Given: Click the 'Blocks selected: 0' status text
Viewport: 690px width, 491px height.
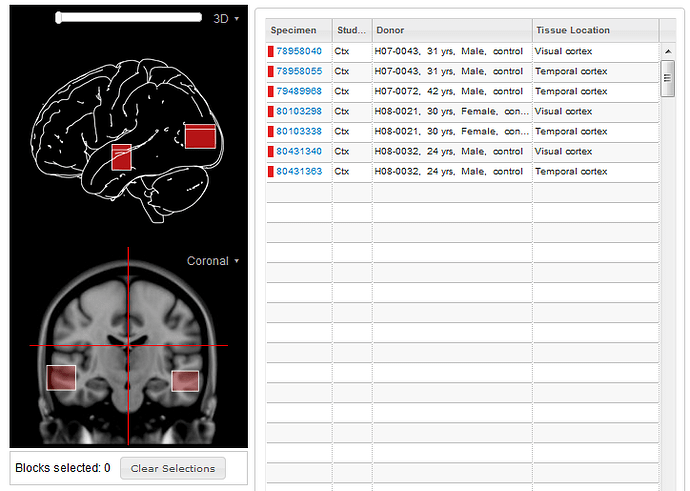Looking at the screenshot, I should (x=63, y=468).
